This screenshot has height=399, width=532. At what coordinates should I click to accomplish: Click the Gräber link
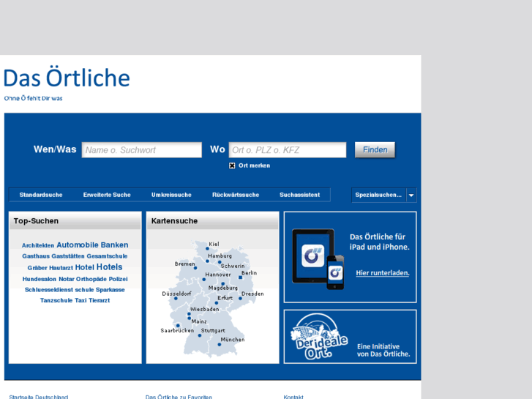[x=37, y=268]
